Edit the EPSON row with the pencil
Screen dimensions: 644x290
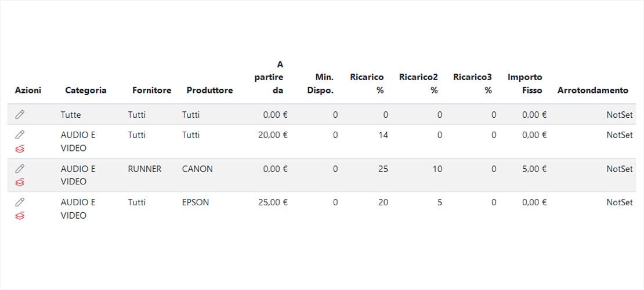click(x=20, y=202)
